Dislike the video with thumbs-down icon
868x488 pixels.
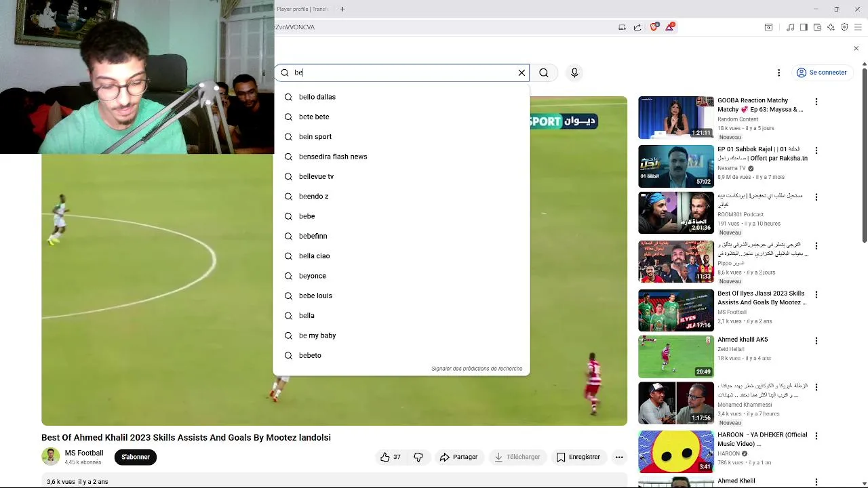[418, 457]
